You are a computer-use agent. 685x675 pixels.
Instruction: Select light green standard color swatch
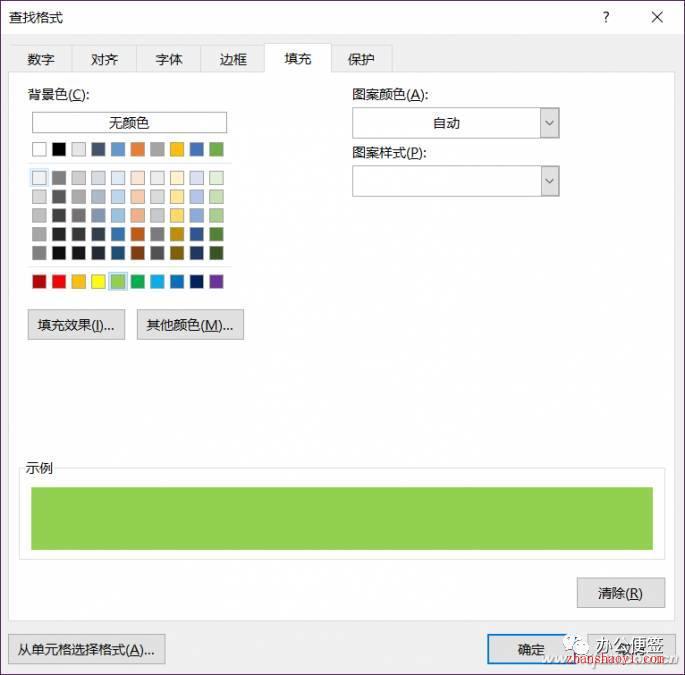click(118, 281)
